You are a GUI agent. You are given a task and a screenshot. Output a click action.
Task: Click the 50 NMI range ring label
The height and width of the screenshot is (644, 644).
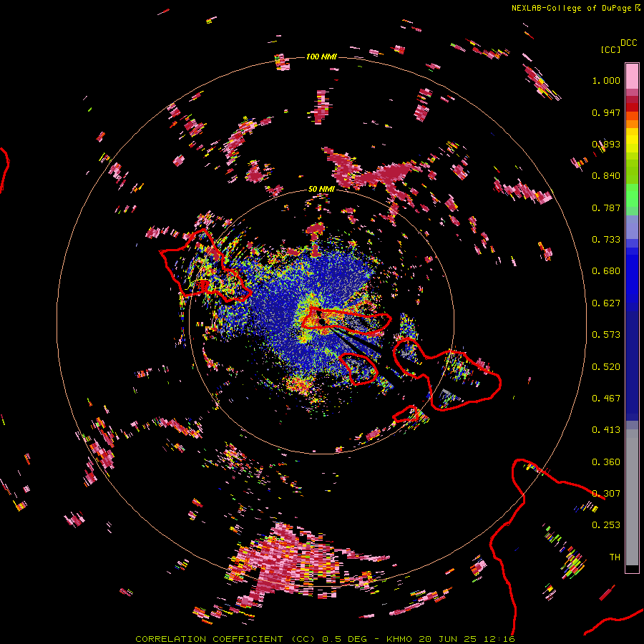click(x=321, y=189)
